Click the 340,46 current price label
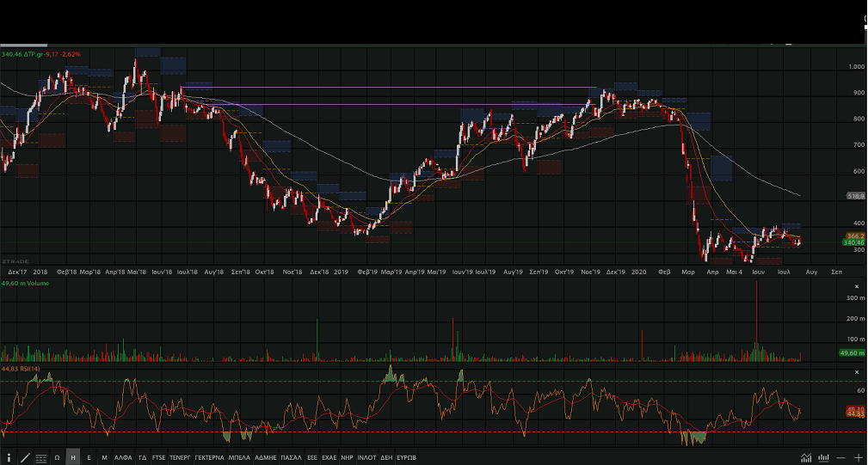This screenshot has height=465, width=868. [x=854, y=243]
